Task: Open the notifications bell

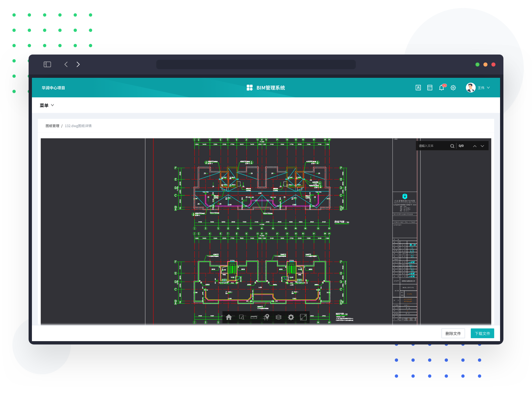Action: coord(442,88)
